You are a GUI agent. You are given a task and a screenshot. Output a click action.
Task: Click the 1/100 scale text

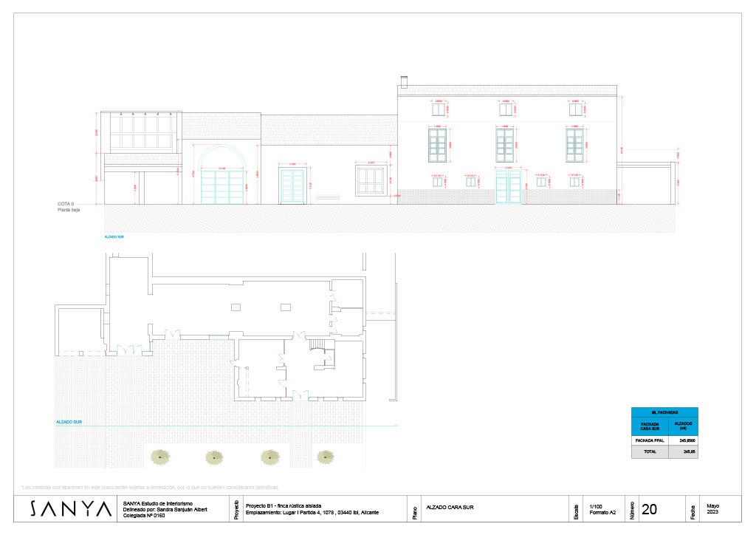[x=597, y=506]
